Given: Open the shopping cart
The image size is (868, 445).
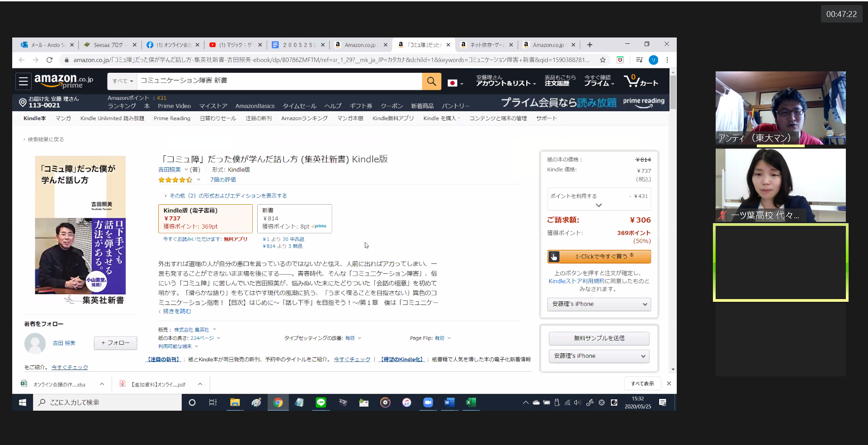Looking at the screenshot, I should coord(641,81).
